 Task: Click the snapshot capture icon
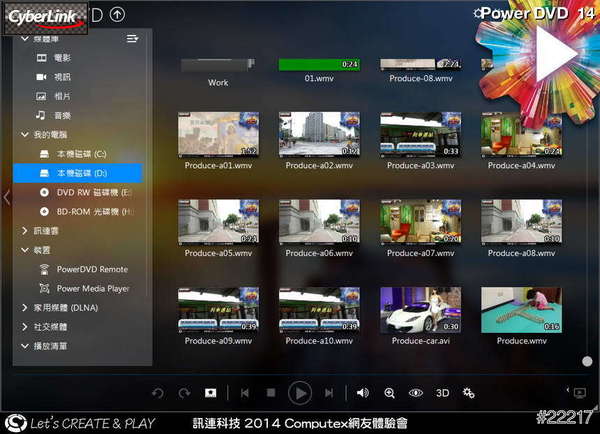click(211, 393)
